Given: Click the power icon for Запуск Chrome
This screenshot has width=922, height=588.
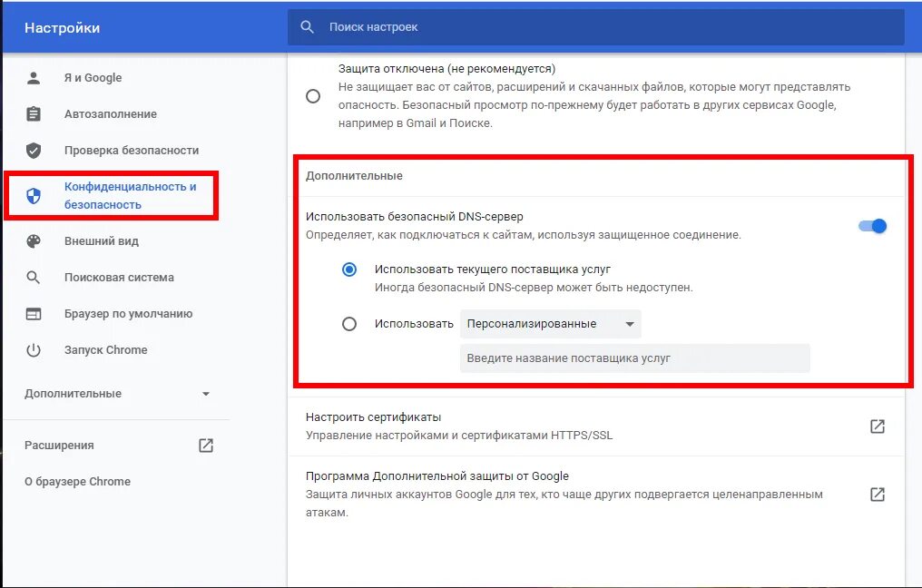Looking at the screenshot, I should (34, 350).
